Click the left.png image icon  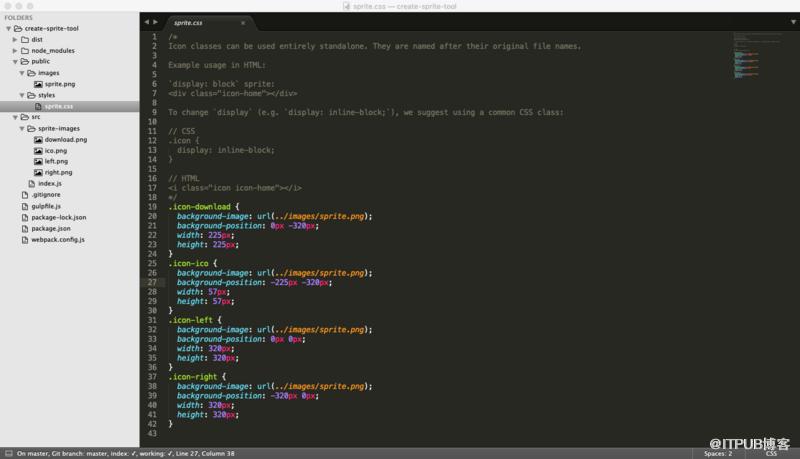click(38, 162)
